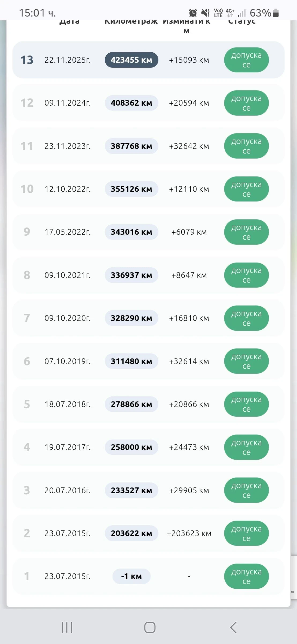Tap the VoLTE status bar icon
Viewport: 297px width, 644px height.
pyautogui.click(x=218, y=13)
